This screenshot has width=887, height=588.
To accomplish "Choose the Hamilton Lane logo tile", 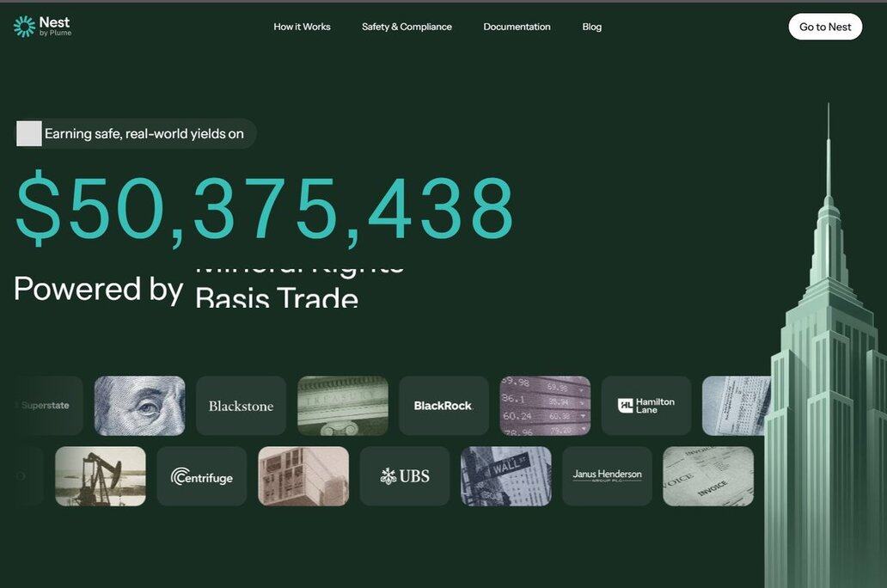I will [646, 406].
